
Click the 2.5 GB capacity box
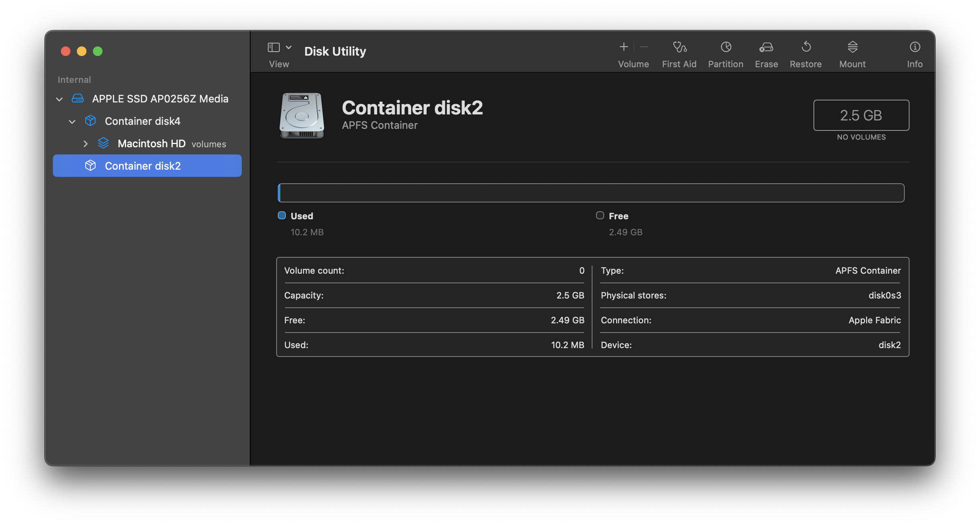pyautogui.click(x=861, y=115)
